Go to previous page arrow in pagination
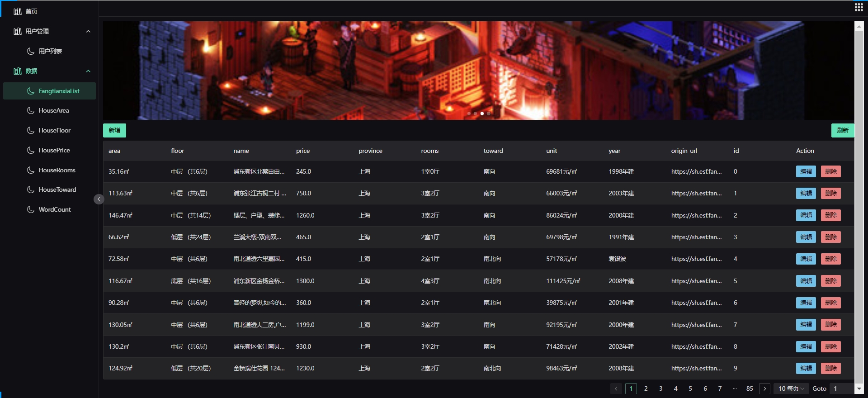Screen dimensions: 868x398 click(616, 389)
